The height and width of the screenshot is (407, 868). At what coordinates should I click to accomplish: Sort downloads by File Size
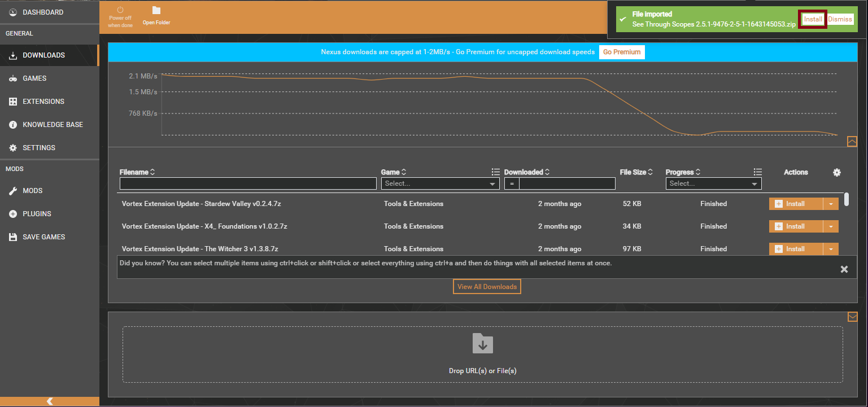click(636, 172)
